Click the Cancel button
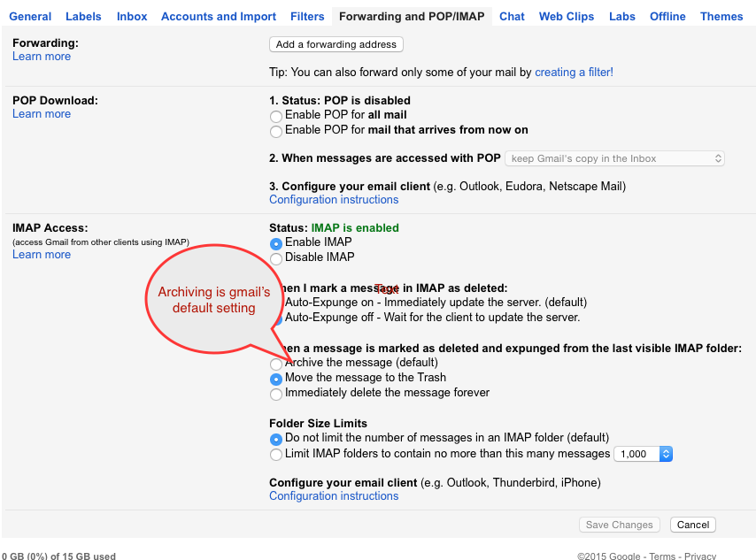 (693, 525)
